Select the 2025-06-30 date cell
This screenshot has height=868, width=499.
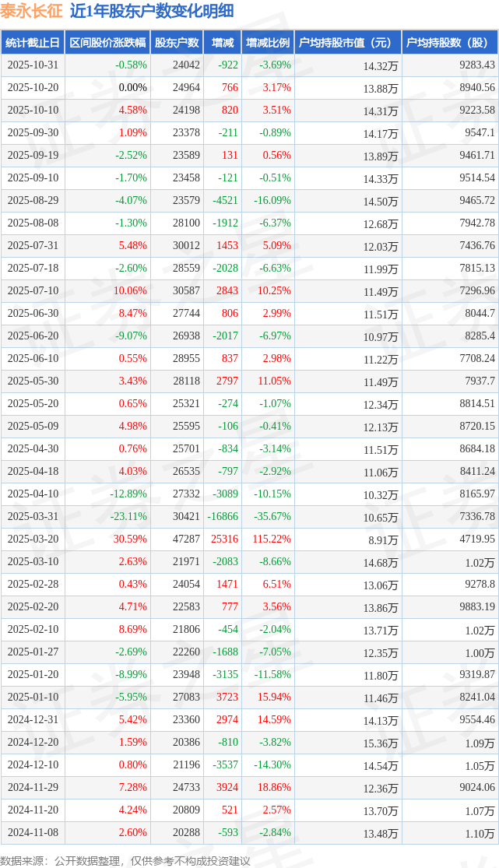pos(33,314)
